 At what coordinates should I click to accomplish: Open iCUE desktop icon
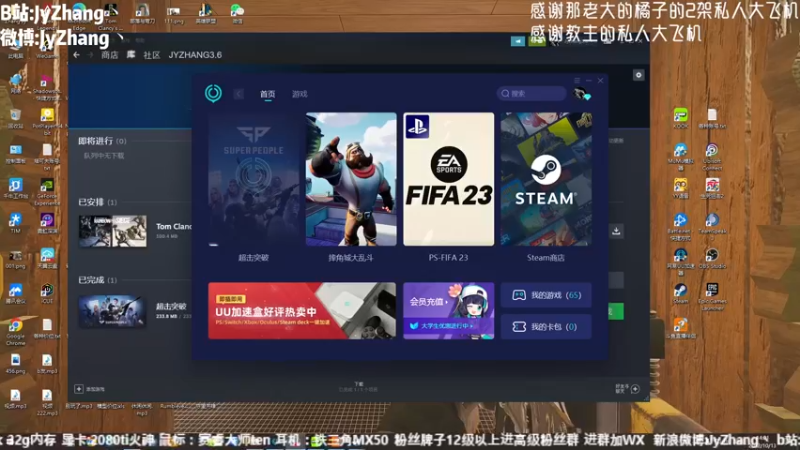click(47, 293)
